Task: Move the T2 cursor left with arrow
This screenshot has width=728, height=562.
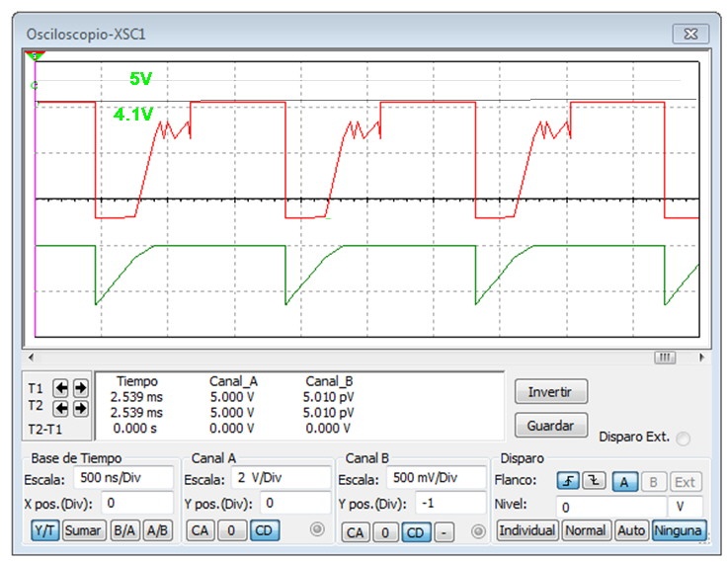Action: 58,408
